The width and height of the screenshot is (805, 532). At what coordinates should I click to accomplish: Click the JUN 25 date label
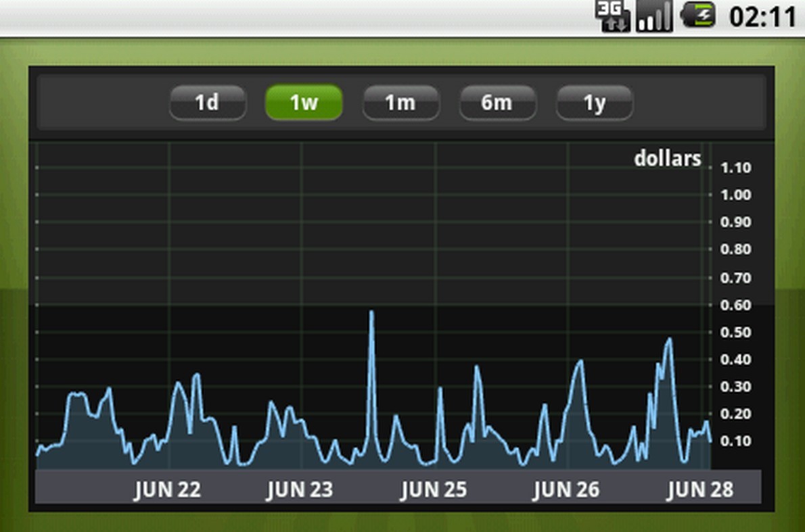(x=433, y=489)
